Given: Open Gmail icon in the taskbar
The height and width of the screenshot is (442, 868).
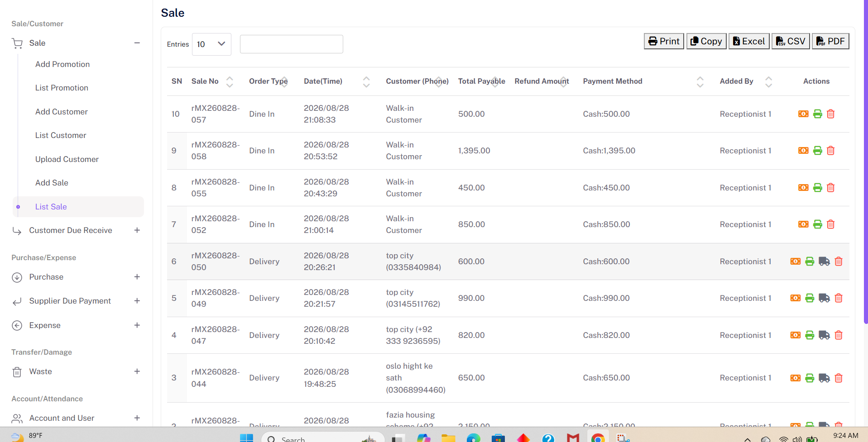Looking at the screenshot, I should coord(573,437).
